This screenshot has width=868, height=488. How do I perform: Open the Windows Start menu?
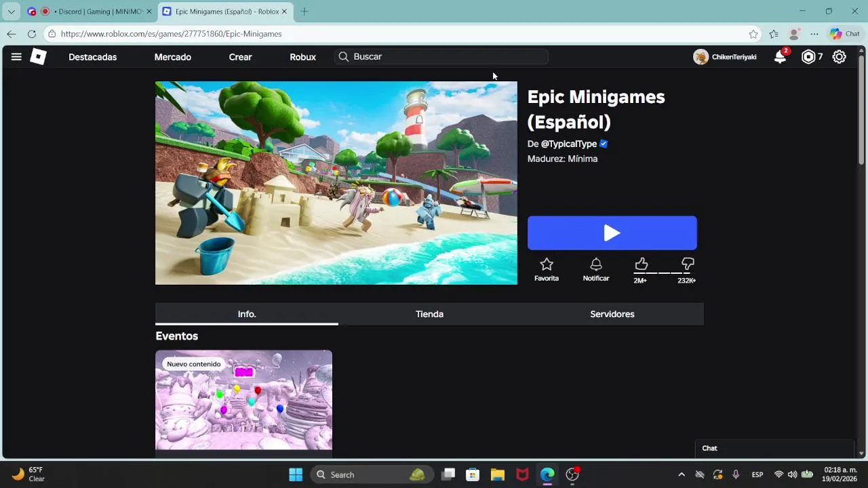296,474
